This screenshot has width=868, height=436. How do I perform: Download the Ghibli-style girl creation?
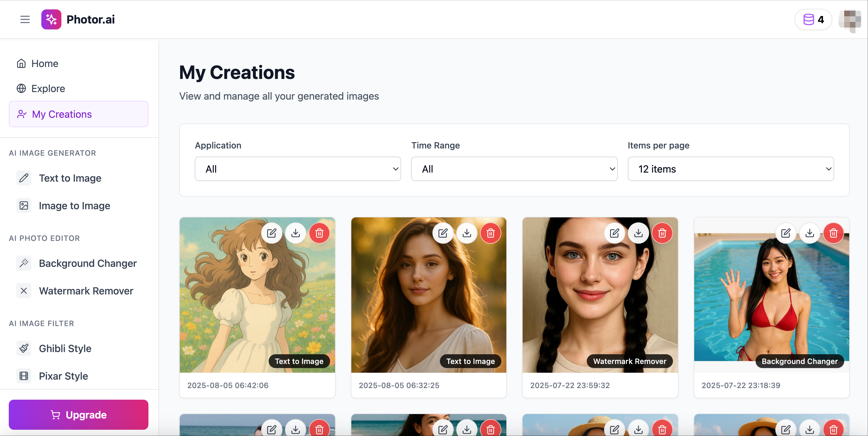point(296,233)
